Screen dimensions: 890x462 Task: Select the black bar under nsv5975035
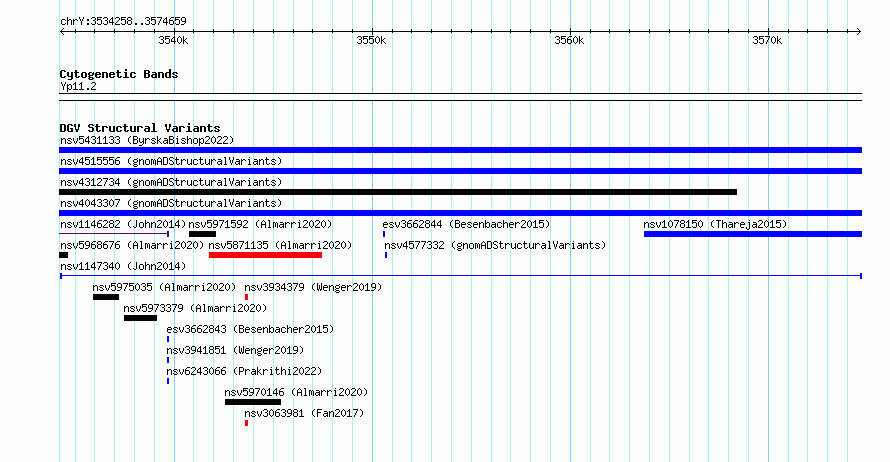point(106,297)
